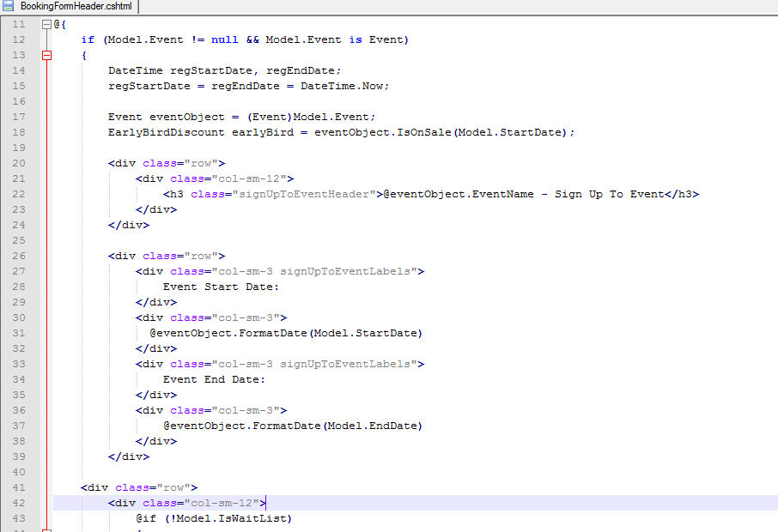The height and width of the screenshot is (532, 778).
Task: Click "eventObject.IsOnSale(Model.StartDate);" text
Action: pyautogui.click(x=445, y=132)
